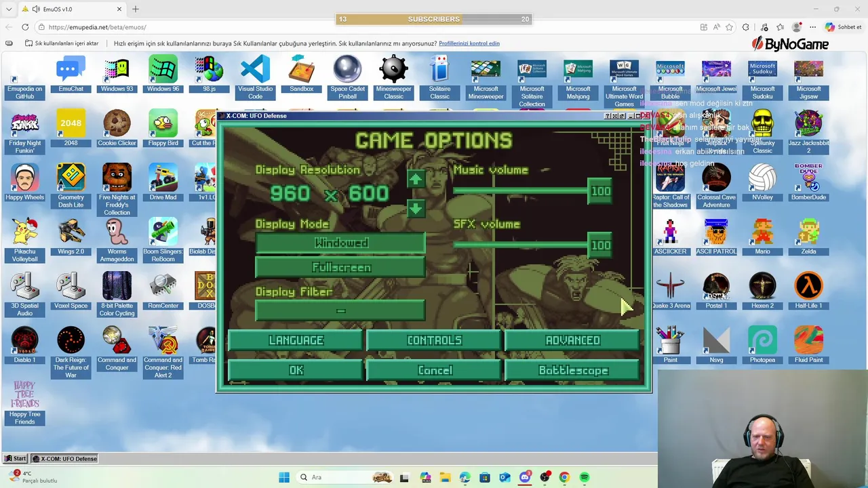Select Windowed display mode
This screenshot has width=868, height=488.
[340, 243]
